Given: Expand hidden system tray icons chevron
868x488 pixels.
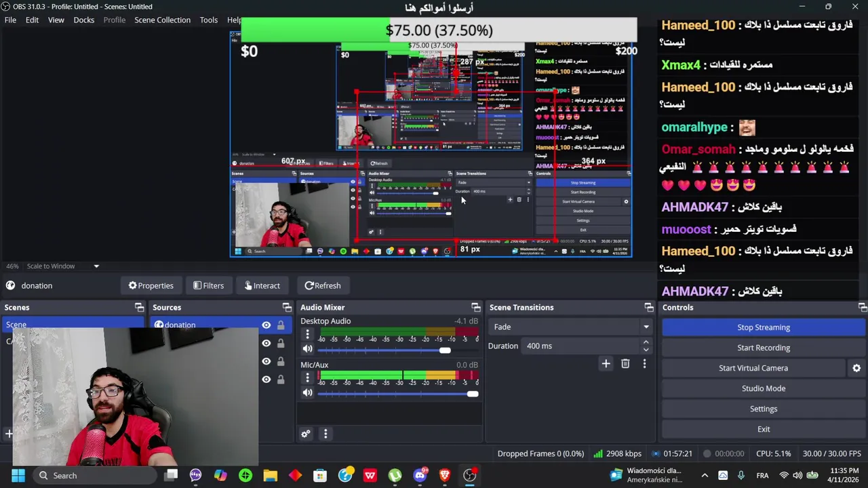Looking at the screenshot, I should pos(705,475).
